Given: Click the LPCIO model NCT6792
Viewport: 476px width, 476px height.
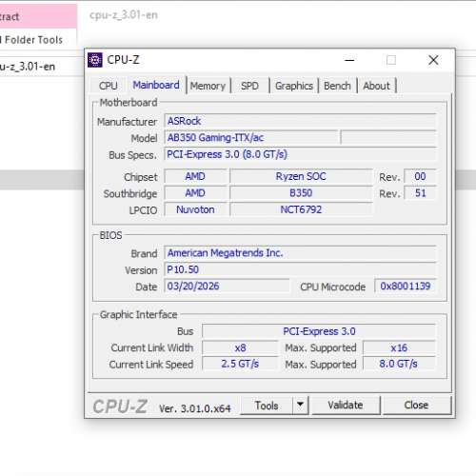Looking at the screenshot, I should 301,209.
